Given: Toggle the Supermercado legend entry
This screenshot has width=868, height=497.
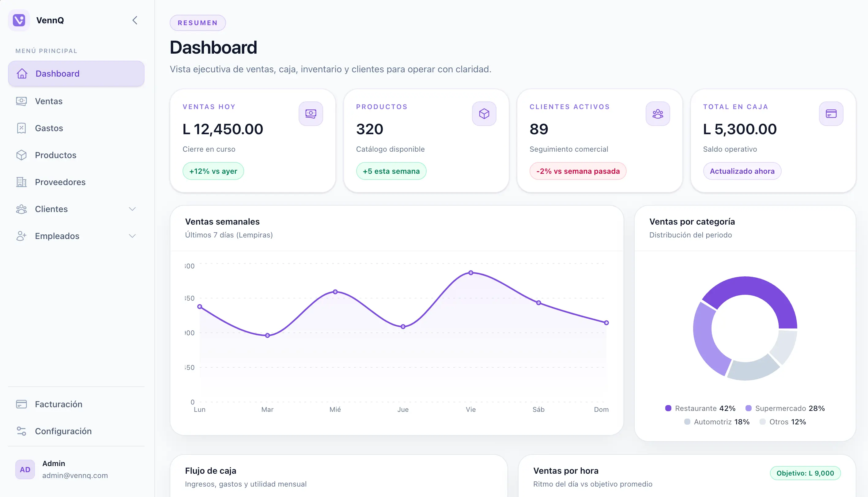Looking at the screenshot, I should pyautogui.click(x=787, y=408).
